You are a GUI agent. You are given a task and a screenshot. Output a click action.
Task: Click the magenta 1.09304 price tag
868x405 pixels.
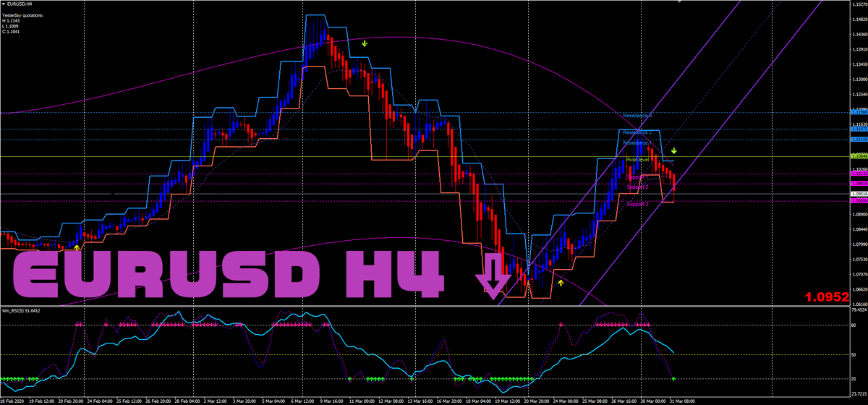coord(859,202)
